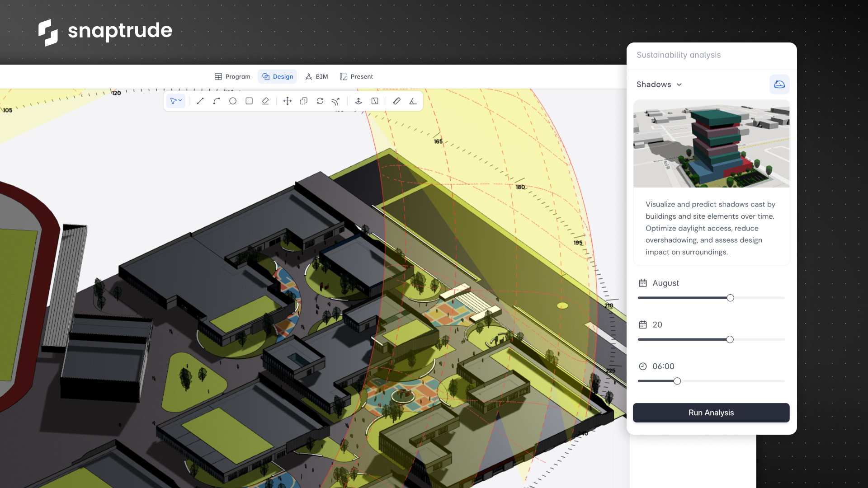Select the Eraser tool
This screenshot has width=868, height=488.
point(265,101)
